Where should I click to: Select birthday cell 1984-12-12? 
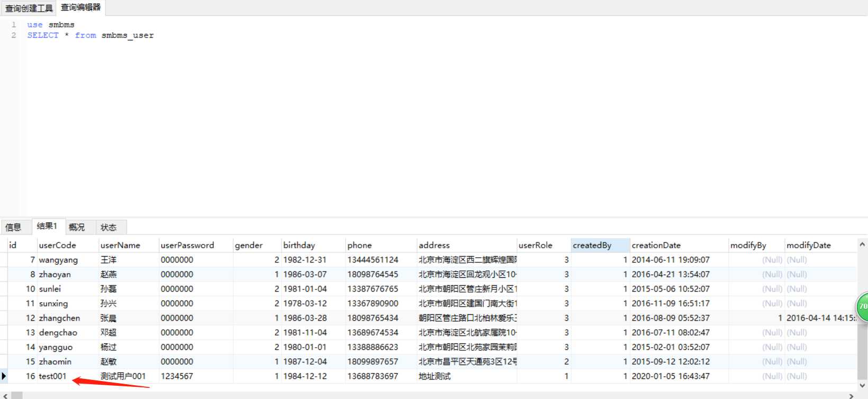[313, 376]
